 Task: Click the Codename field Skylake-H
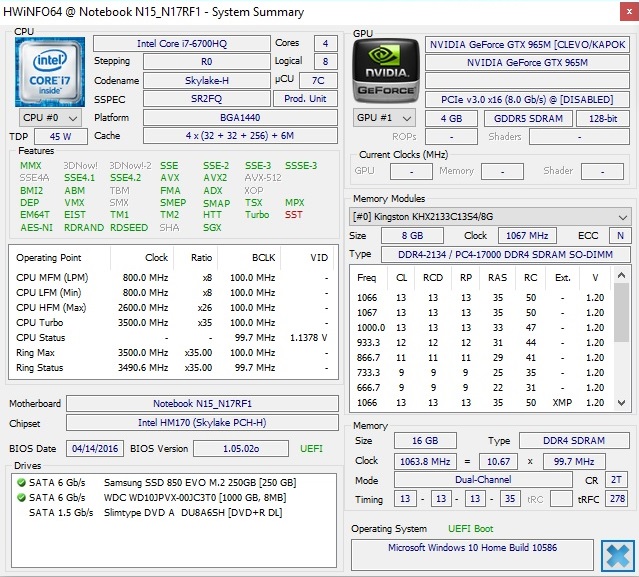(207, 80)
